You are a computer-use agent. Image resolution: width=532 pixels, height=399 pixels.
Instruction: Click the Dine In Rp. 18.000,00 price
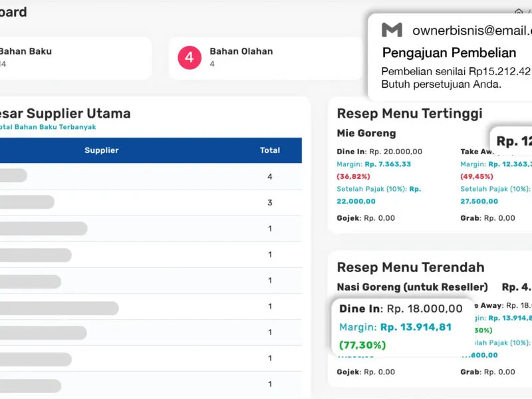[400, 309]
